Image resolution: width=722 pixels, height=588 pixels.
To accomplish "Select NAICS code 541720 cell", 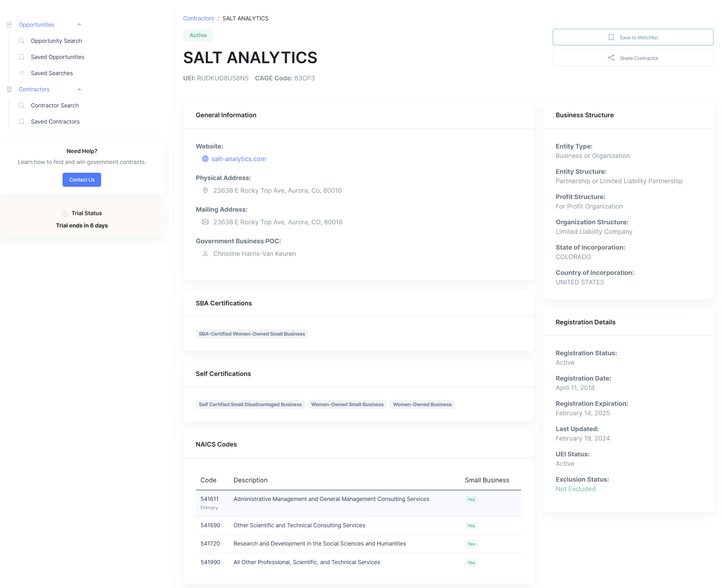I will 210,544.
